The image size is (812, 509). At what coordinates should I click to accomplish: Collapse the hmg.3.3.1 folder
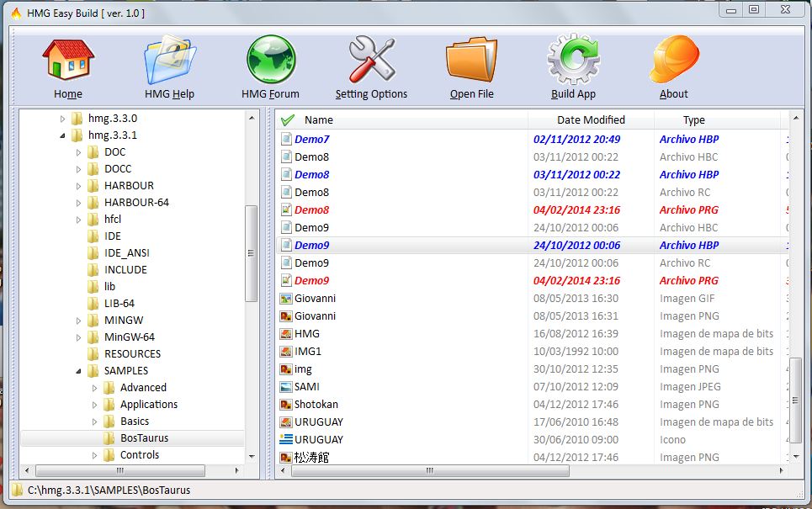click(62, 135)
